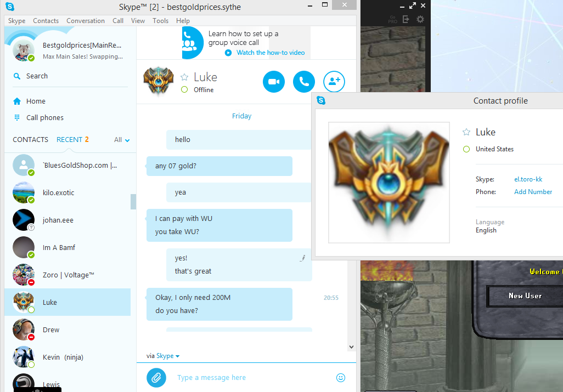Click the Skype logo in main title bar

click(10, 7)
